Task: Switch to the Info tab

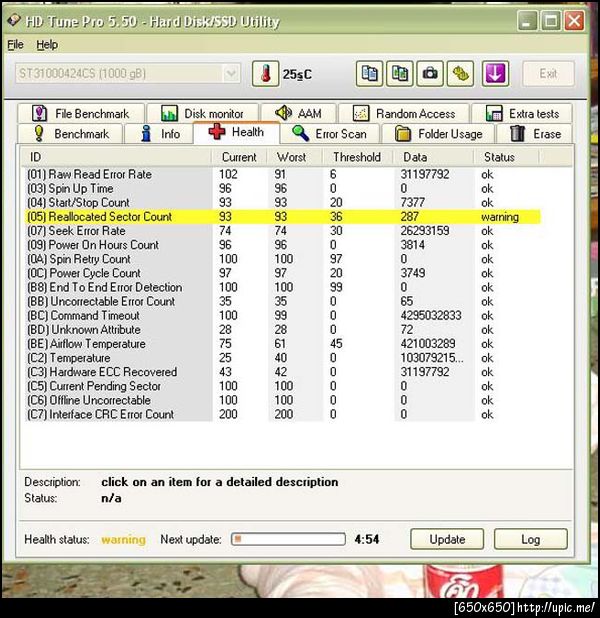Action: click(159, 134)
